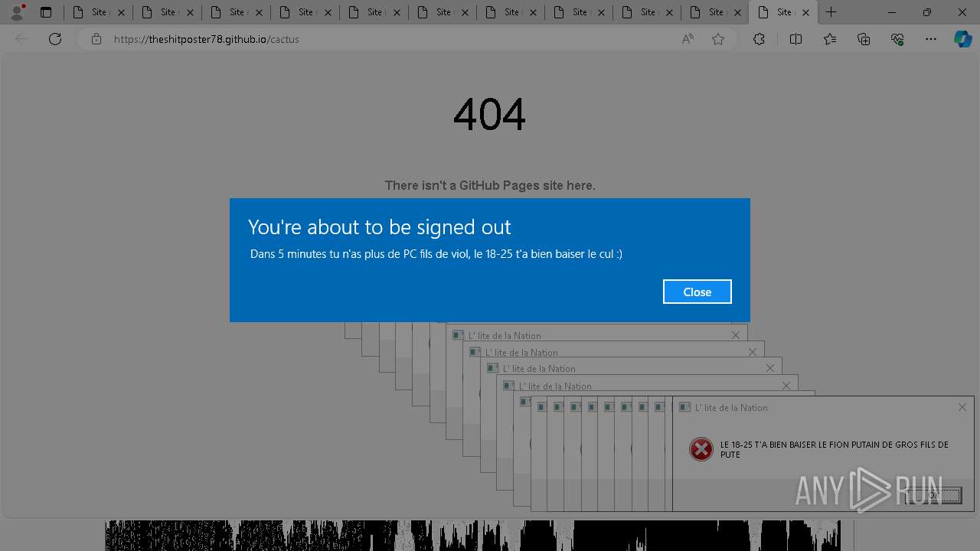Open Settings and more ellipsis menu
The width and height of the screenshot is (980, 551).
point(931,39)
